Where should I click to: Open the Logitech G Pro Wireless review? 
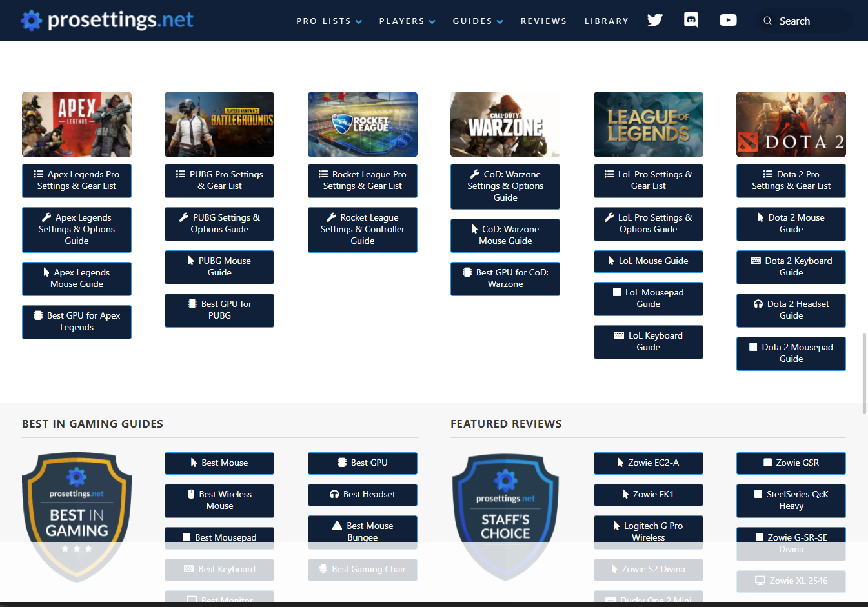pos(649,532)
